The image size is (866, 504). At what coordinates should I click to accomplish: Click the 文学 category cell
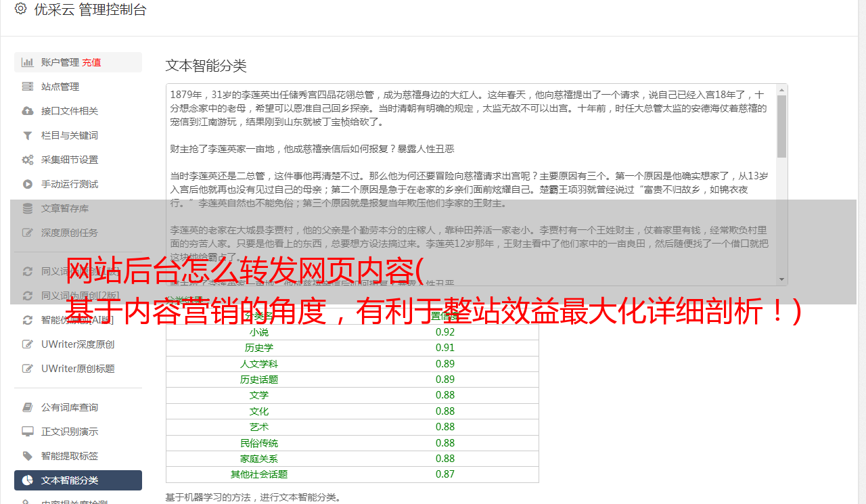pyautogui.click(x=258, y=395)
